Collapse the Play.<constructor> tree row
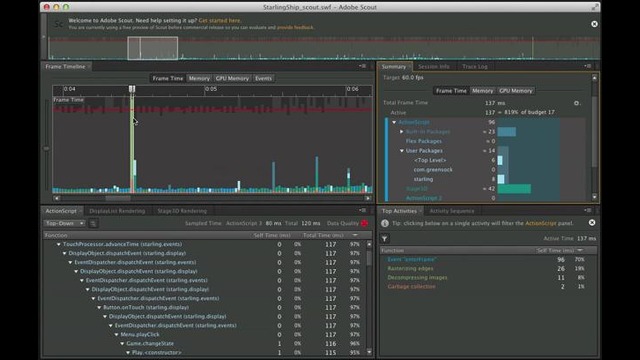The image size is (640, 360). pos(128,352)
